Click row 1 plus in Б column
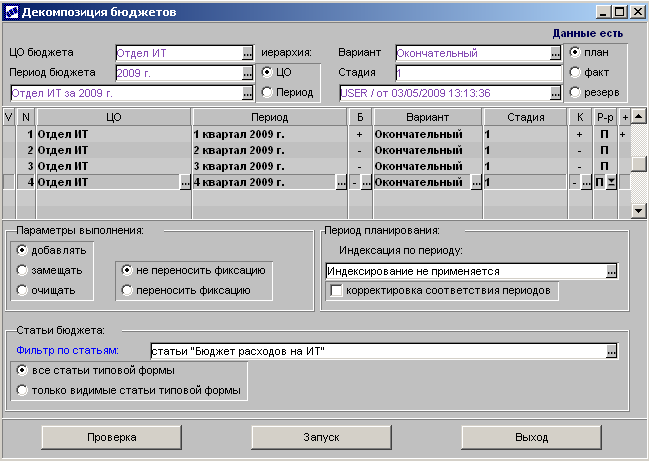 pos(359,134)
